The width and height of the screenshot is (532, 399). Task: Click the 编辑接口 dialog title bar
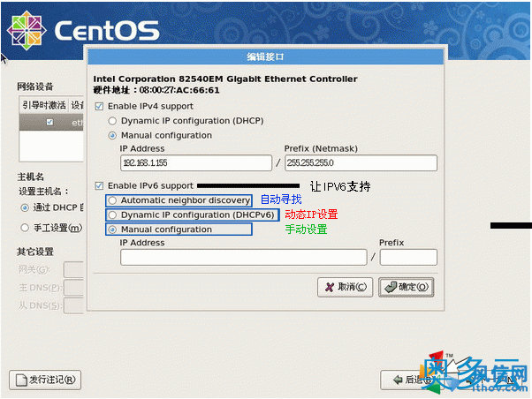point(265,56)
